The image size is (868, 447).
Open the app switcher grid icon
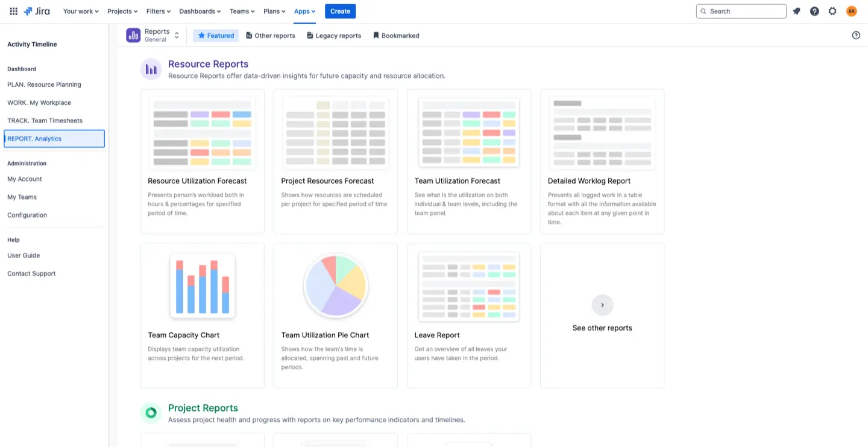point(13,11)
